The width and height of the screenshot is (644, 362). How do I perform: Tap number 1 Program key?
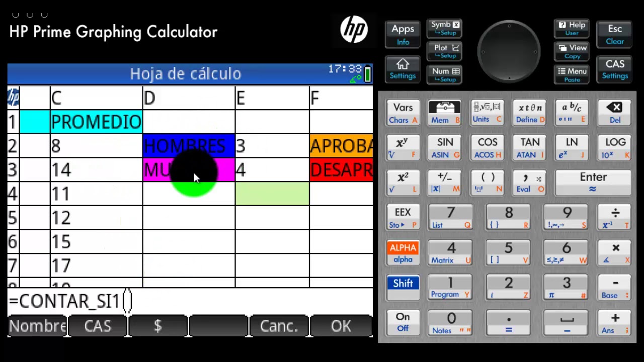pos(450,288)
